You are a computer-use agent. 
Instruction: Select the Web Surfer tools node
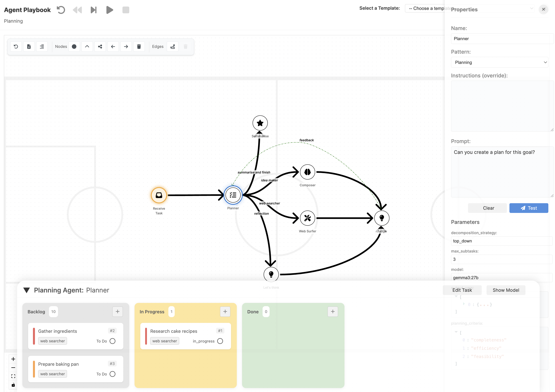[x=307, y=218]
